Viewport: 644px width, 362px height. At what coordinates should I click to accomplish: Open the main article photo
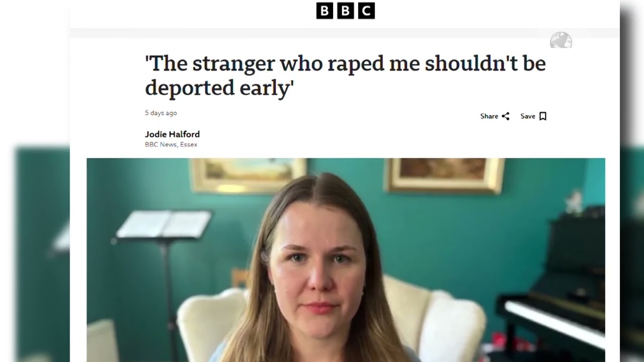pos(346,260)
